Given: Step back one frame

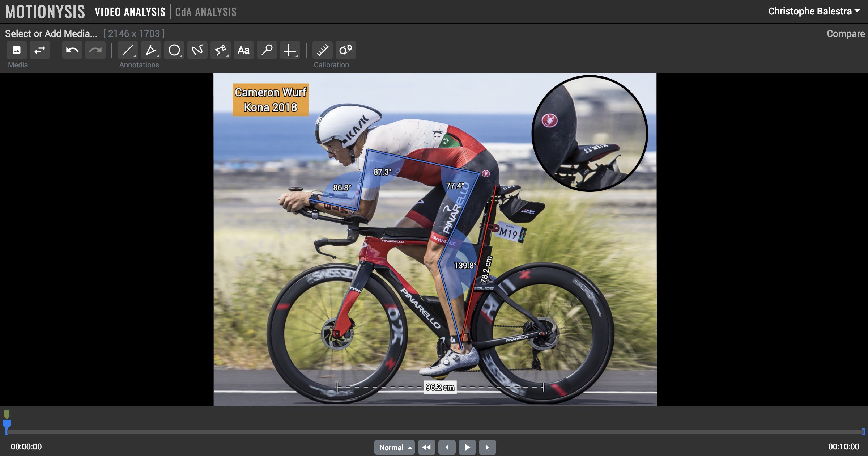Looking at the screenshot, I should 447,447.
